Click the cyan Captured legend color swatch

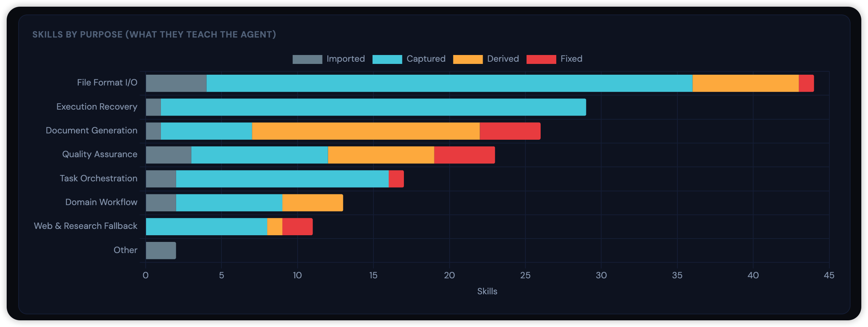coord(387,59)
